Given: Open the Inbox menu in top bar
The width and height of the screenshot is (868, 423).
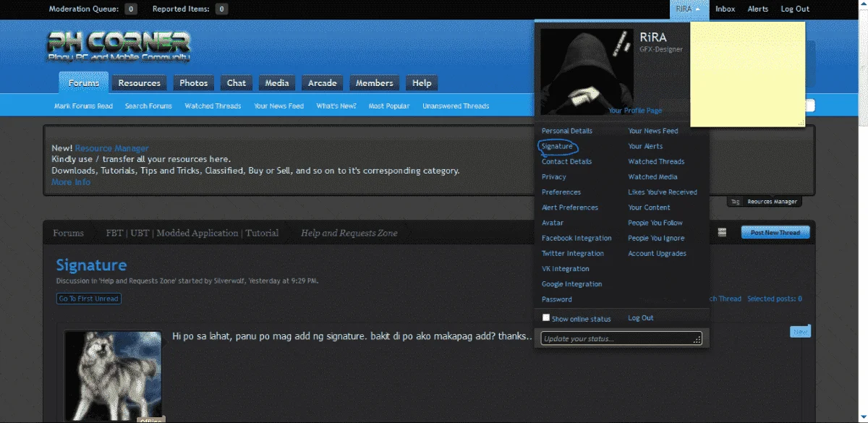Looking at the screenshot, I should 726,9.
